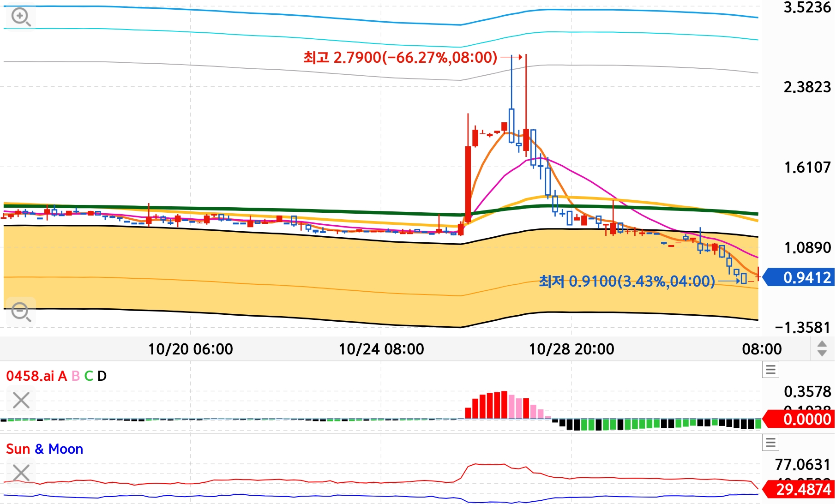Close the Sun & Moon indicator panel
836x504 pixels.
[x=21, y=473]
